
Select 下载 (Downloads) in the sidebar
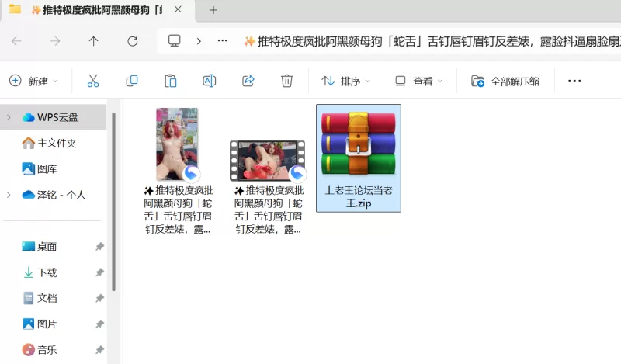(47, 272)
